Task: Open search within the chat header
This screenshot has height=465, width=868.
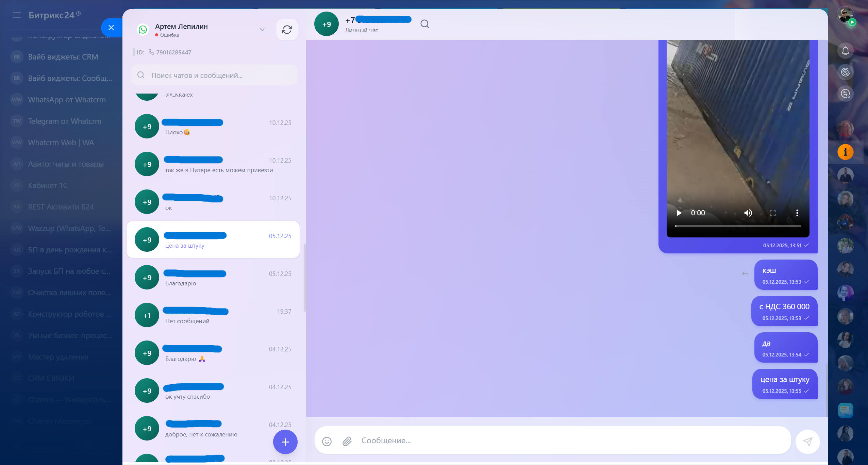Action: (x=424, y=24)
